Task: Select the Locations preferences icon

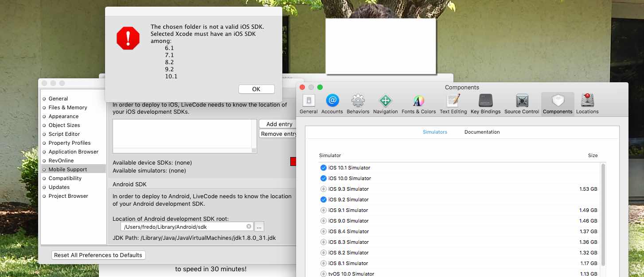Action: tap(587, 101)
